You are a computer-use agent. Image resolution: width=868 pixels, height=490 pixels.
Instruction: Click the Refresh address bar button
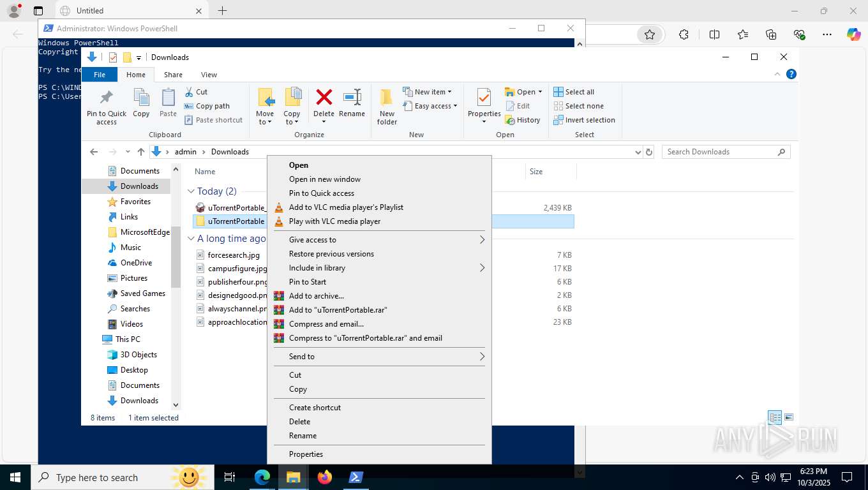click(x=649, y=152)
